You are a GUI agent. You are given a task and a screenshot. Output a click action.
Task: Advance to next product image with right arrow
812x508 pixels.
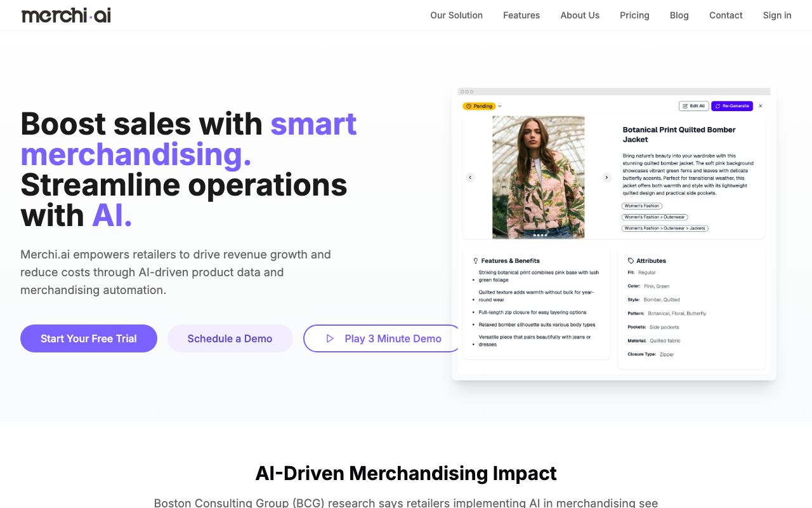click(x=606, y=178)
